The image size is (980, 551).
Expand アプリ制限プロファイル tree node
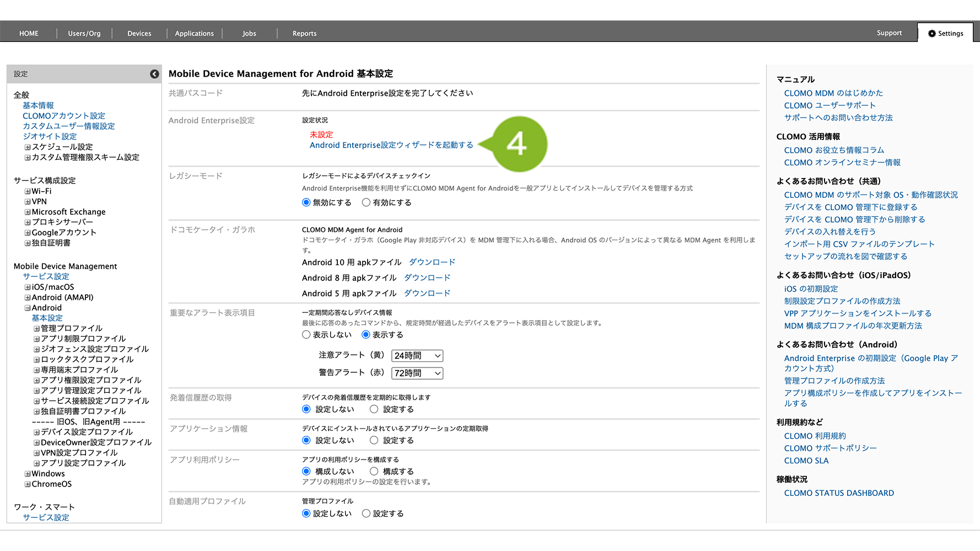point(37,339)
